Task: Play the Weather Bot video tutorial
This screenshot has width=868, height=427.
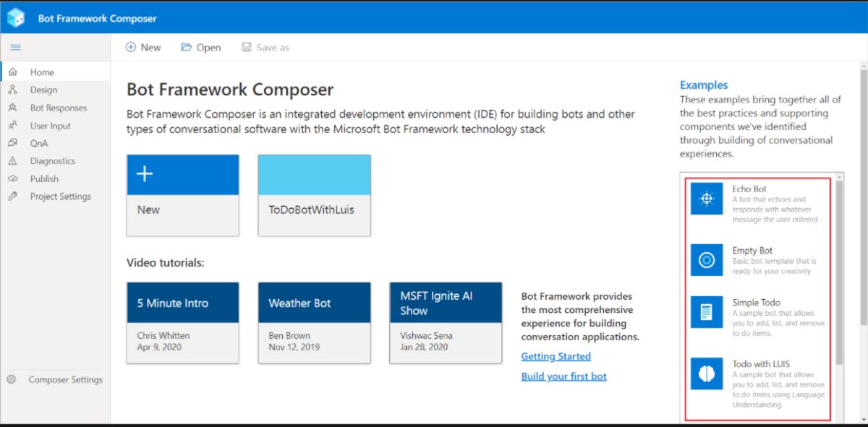Action: pos(314,323)
